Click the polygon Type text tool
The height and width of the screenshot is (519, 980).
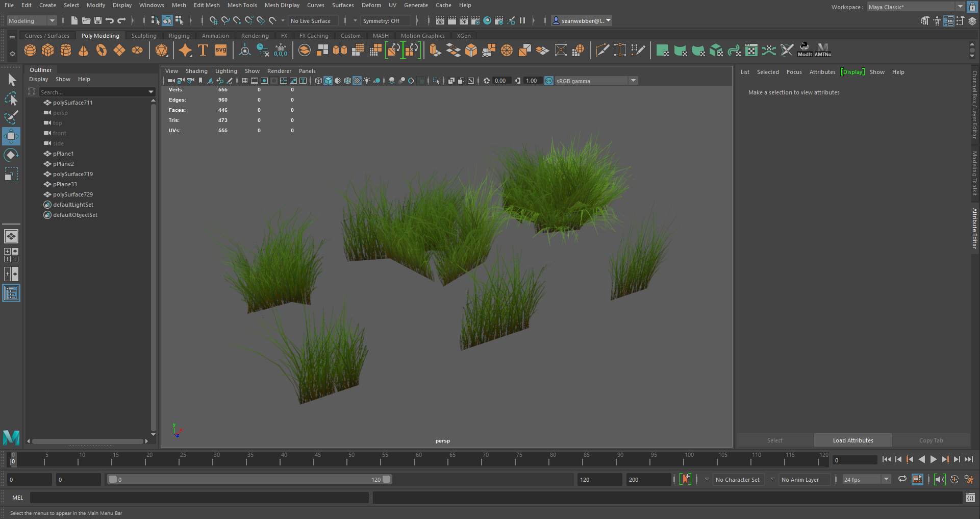point(203,50)
